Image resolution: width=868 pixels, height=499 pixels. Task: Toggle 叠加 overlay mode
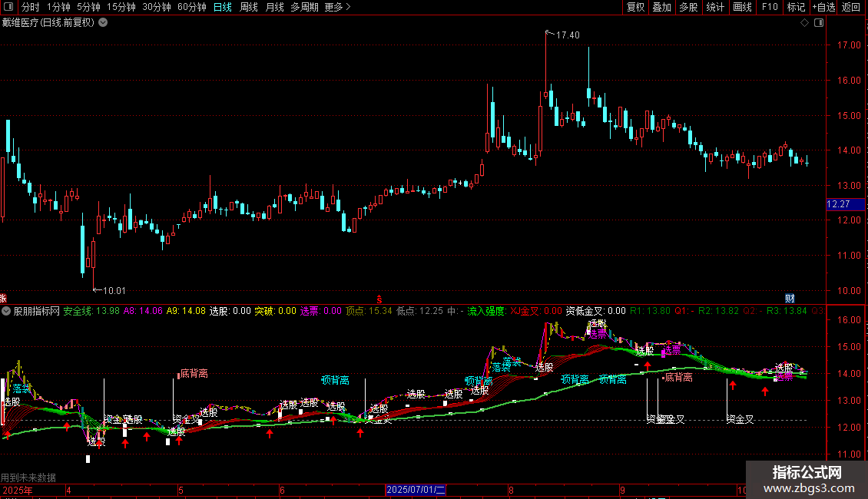(661, 7)
